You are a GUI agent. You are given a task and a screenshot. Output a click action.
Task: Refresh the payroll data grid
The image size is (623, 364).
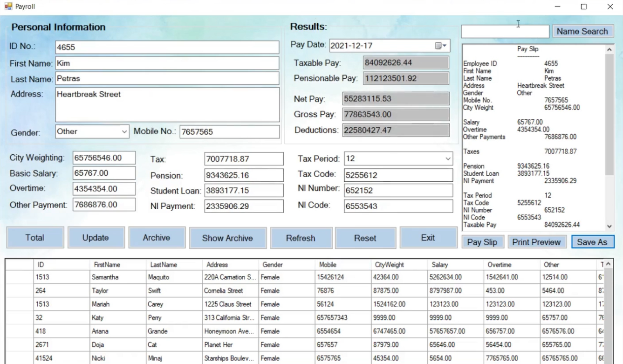coord(301,238)
